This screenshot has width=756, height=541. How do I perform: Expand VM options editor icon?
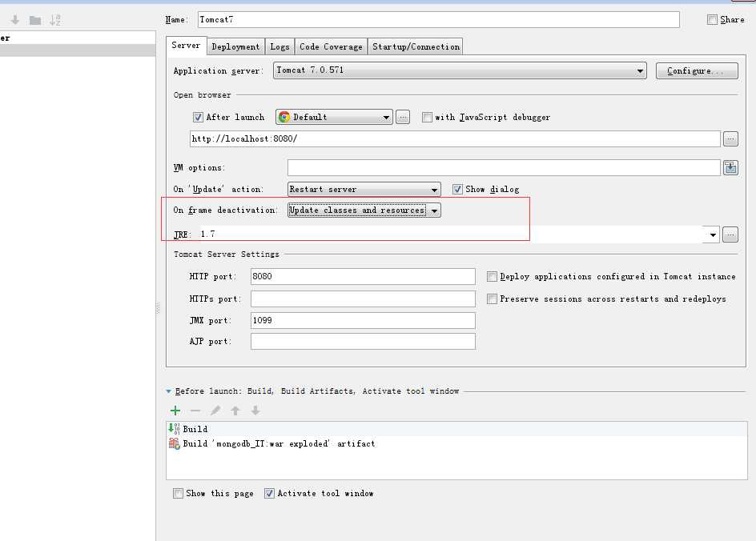[730, 167]
